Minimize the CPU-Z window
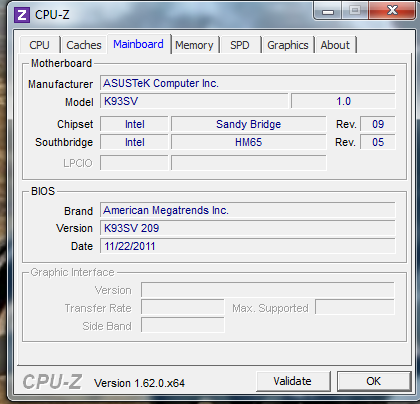Image resolution: width=420 pixels, height=404 pixels. point(328,11)
